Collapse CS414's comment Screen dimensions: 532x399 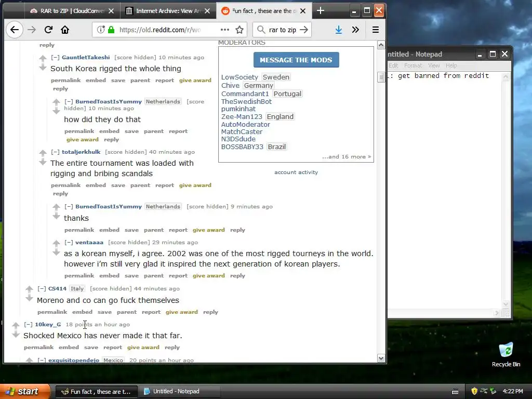click(x=42, y=288)
